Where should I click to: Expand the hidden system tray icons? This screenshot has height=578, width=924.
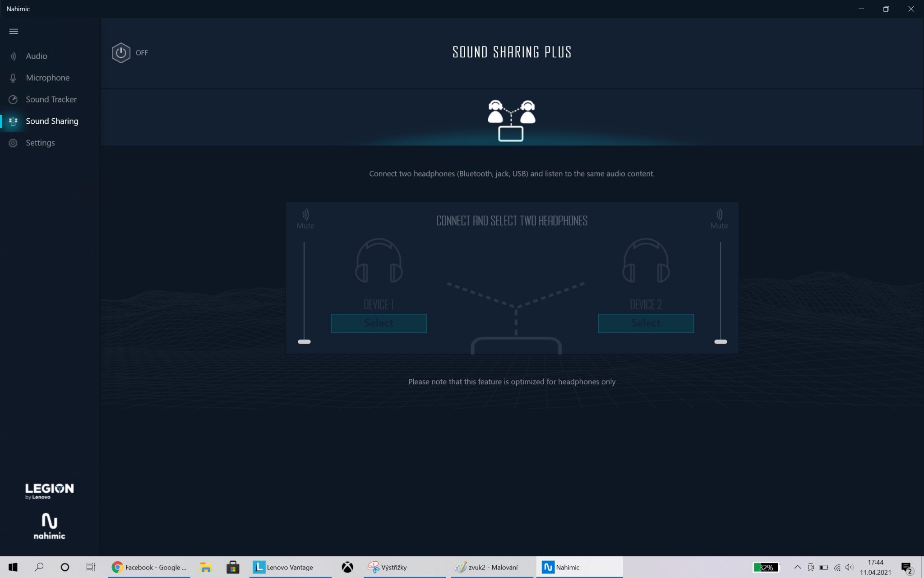point(797,567)
